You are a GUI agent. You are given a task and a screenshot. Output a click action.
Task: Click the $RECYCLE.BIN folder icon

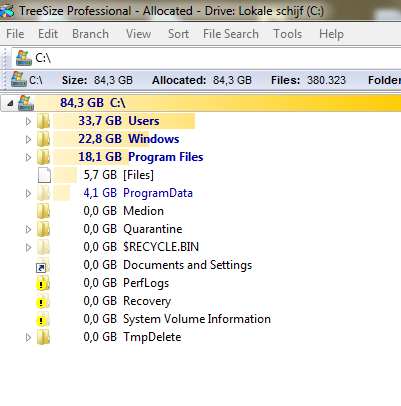coord(43,247)
